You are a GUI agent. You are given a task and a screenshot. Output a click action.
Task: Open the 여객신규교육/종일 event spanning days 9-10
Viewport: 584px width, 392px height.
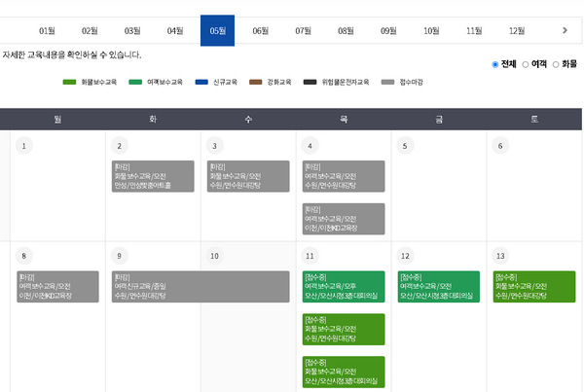pos(201,287)
